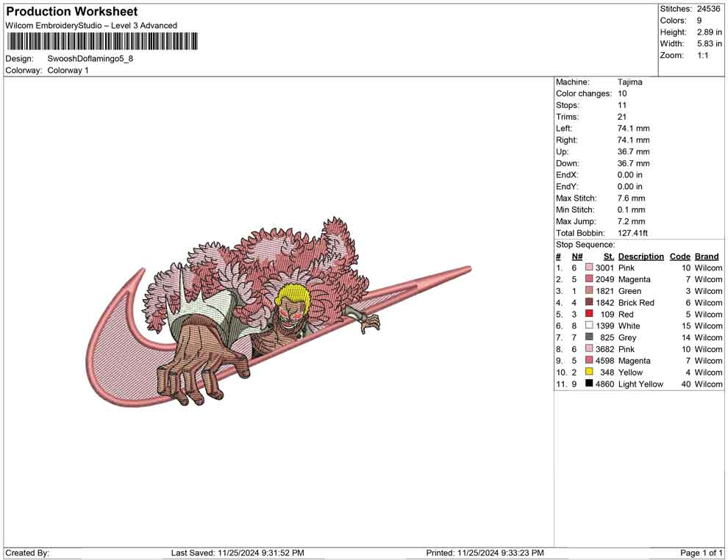Pick the red swatch for thread 109
The width and height of the screenshot is (728, 560).
tap(589, 314)
